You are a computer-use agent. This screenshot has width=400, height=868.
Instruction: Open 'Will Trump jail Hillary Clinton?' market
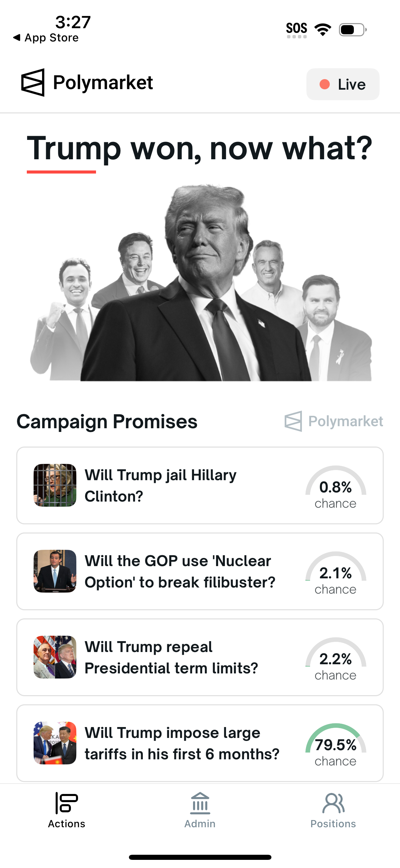pyautogui.click(x=160, y=485)
